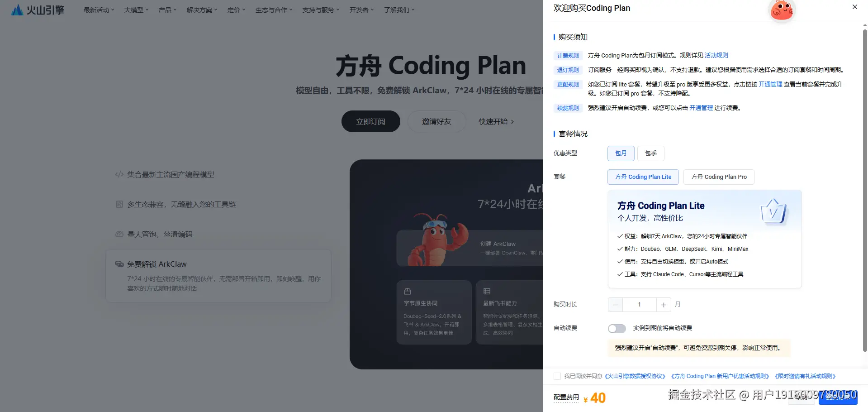Click the 配置费用 dotted label
Screen dimensions: 868x412
pyautogui.click(x=566, y=398)
